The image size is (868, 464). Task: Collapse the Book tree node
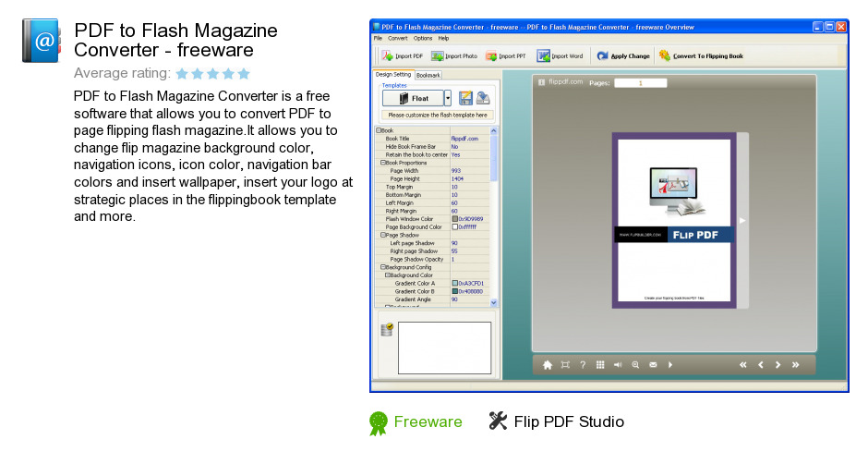(x=379, y=130)
